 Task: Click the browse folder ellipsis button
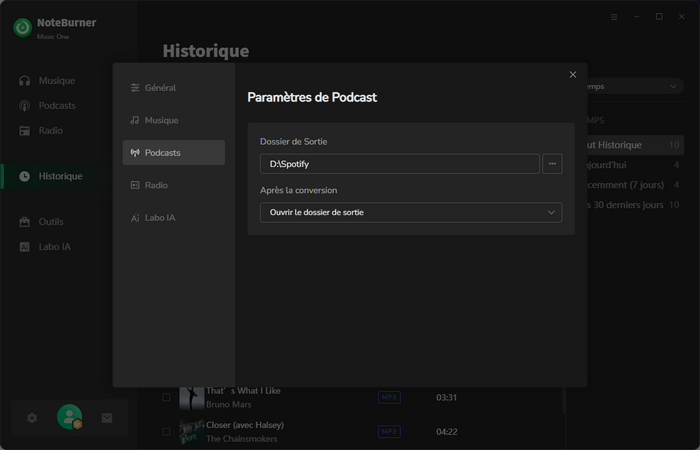pyautogui.click(x=552, y=164)
